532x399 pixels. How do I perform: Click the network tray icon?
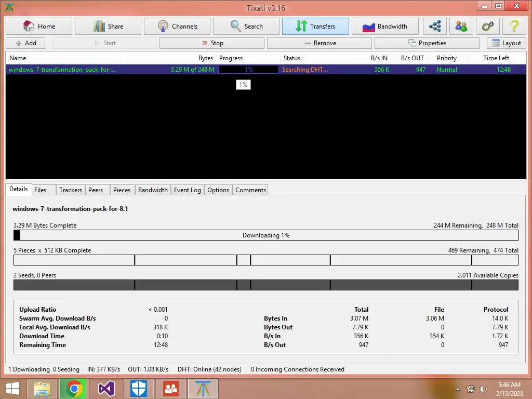pyautogui.click(x=471, y=389)
